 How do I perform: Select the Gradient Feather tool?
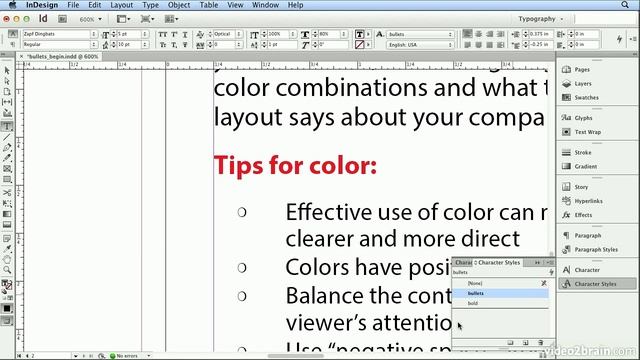7,224
